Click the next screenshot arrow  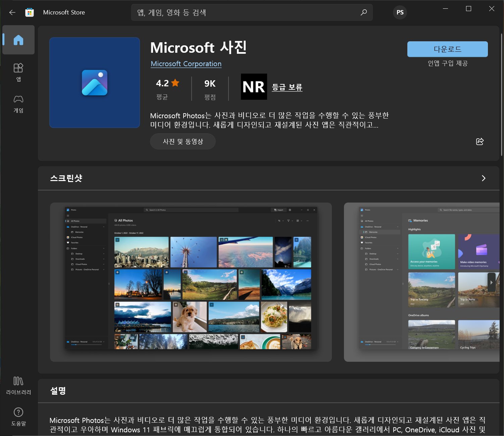pos(492,282)
